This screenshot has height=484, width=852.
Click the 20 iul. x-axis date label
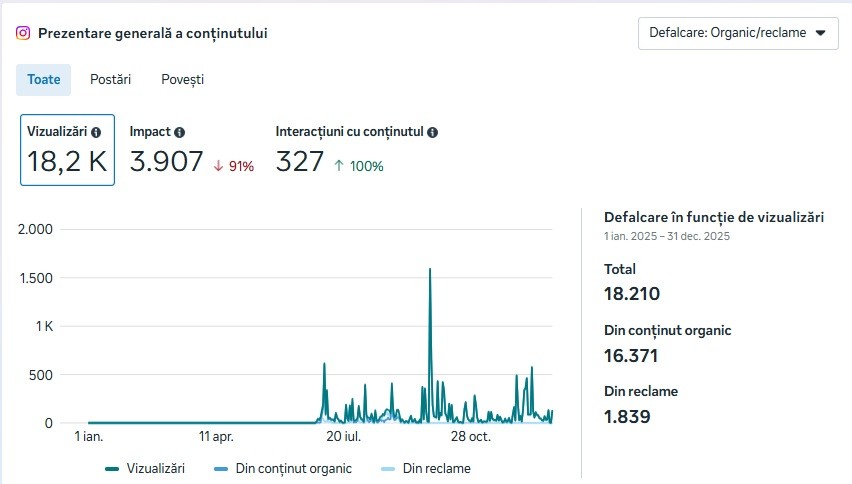[x=343, y=437]
